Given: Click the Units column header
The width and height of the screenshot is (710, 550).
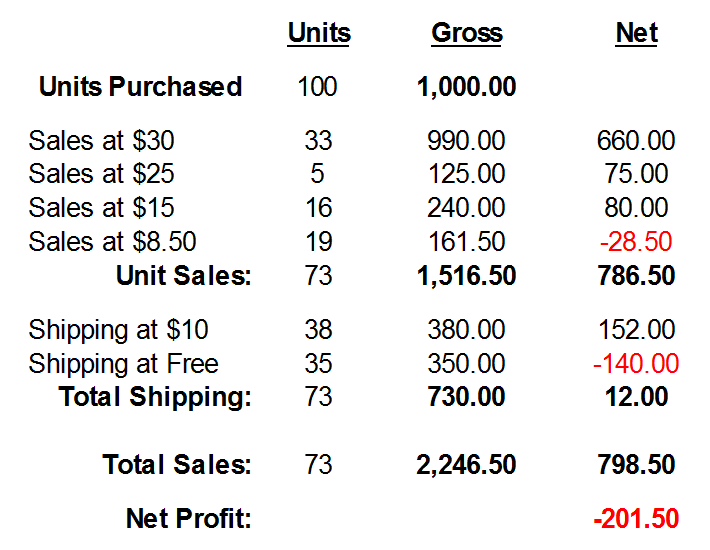Looking at the screenshot, I should [x=319, y=33].
